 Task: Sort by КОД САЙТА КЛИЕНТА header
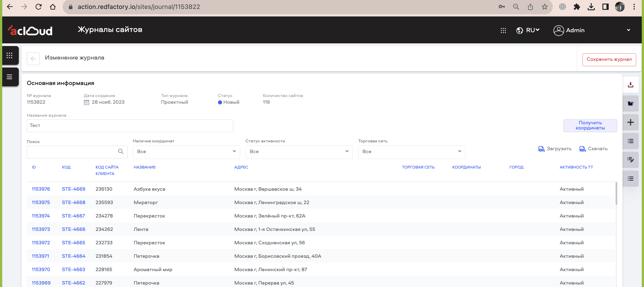pyautogui.click(x=107, y=170)
